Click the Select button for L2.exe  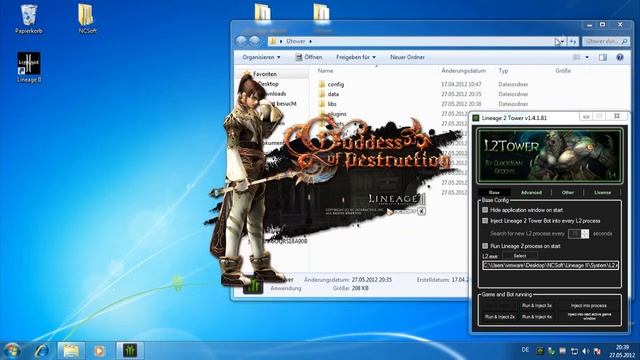(x=520, y=256)
